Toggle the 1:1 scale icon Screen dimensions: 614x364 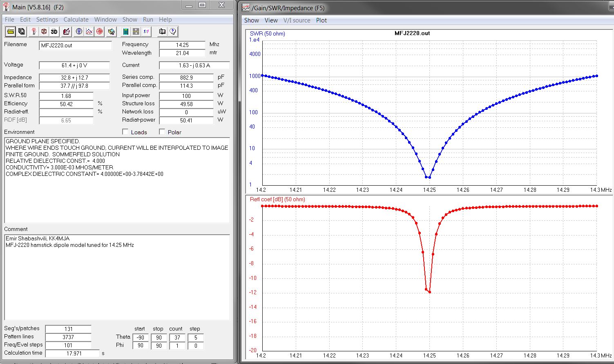tap(146, 31)
